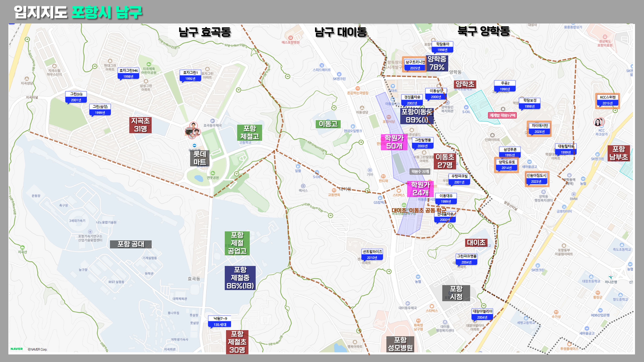Click the 효자그린1 1995년 apartment marker

click(x=190, y=75)
